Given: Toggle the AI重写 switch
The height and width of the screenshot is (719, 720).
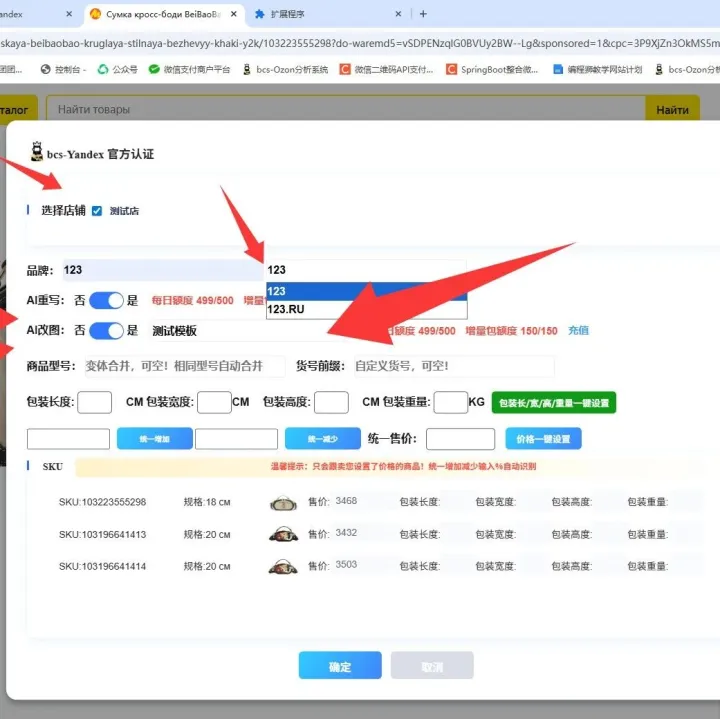Looking at the screenshot, I should pos(107,300).
